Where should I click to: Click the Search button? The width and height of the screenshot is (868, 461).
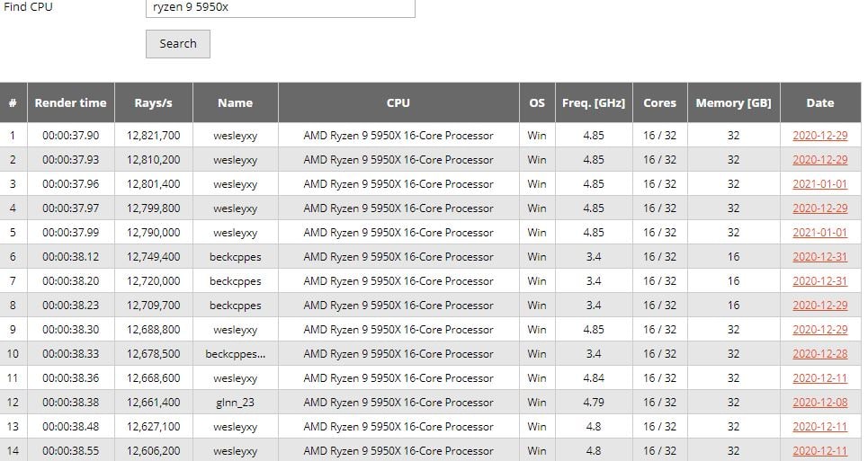click(x=178, y=44)
